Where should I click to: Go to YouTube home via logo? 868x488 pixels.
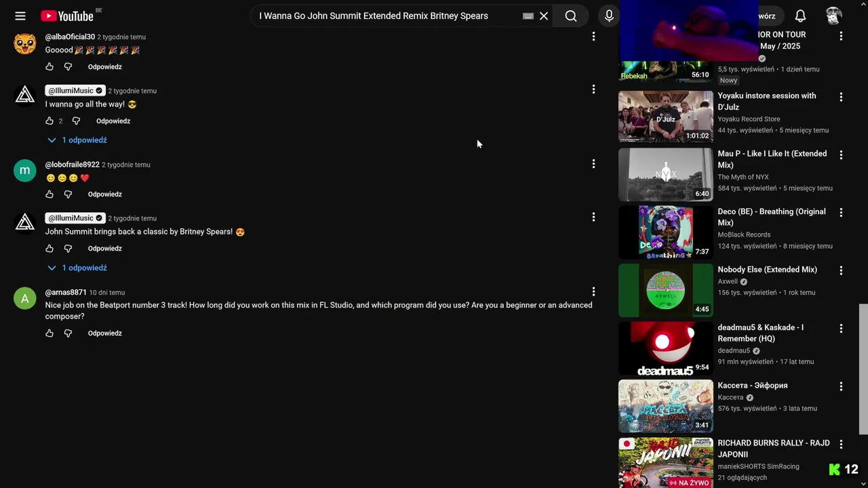[66, 16]
